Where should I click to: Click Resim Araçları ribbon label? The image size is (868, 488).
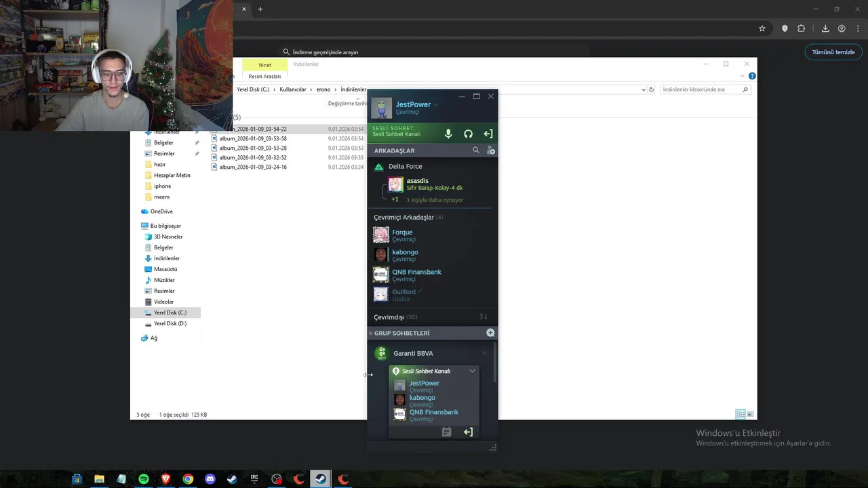tap(264, 77)
